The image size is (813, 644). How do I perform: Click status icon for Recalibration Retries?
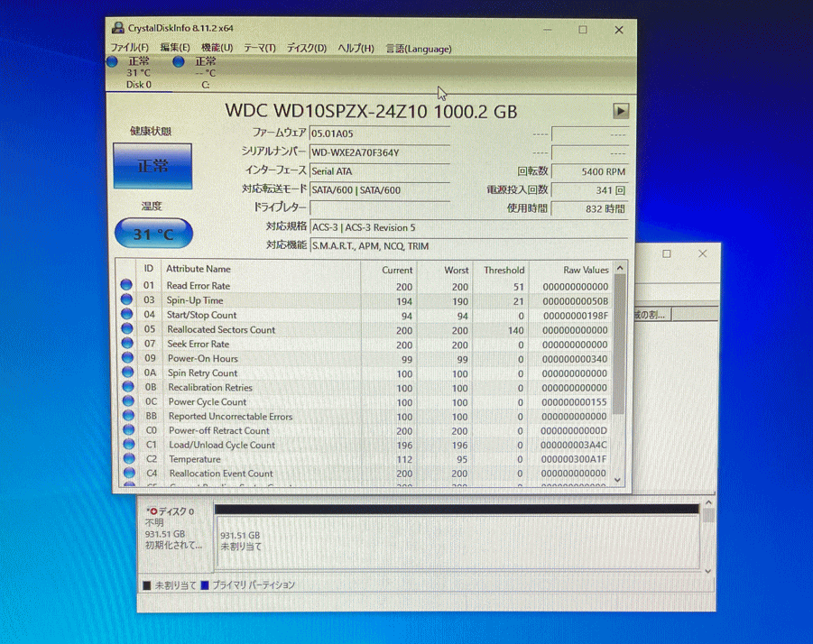pyautogui.click(x=128, y=386)
